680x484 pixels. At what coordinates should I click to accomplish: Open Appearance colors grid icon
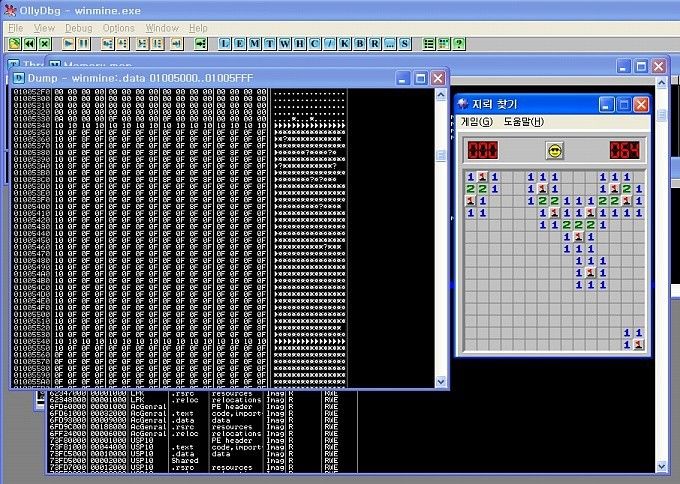pyautogui.click(x=444, y=43)
